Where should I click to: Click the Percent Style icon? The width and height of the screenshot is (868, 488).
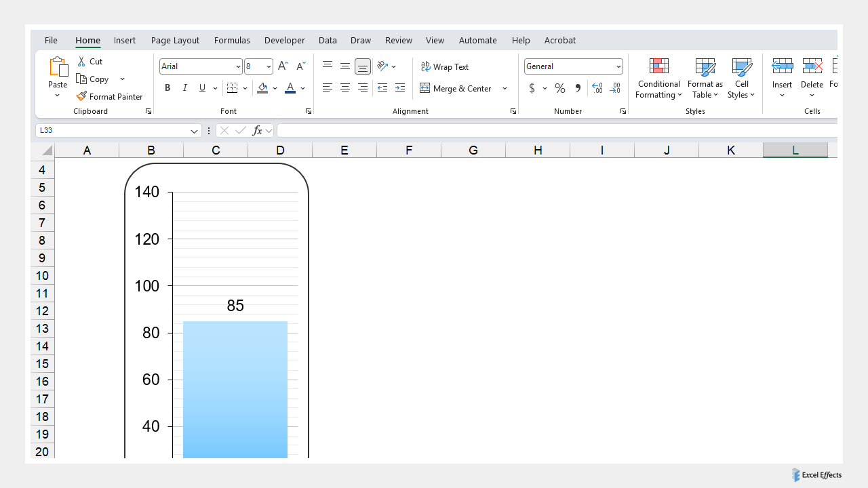pyautogui.click(x=560, y=89)
